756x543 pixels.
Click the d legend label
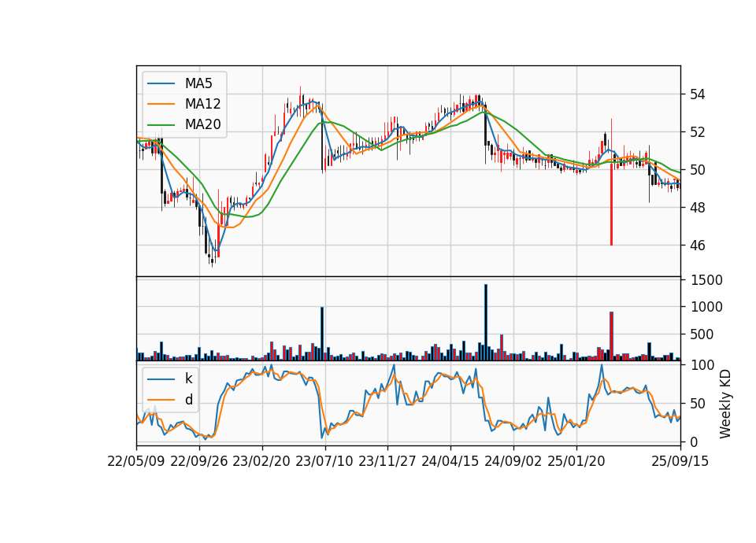coord(189,400)
